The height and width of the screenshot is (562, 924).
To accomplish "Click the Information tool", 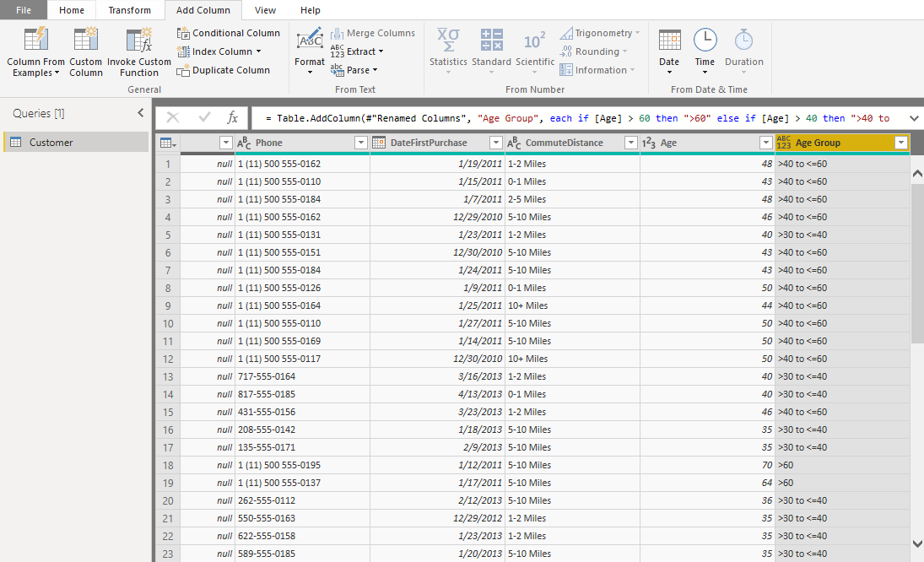I will (597, 70).
